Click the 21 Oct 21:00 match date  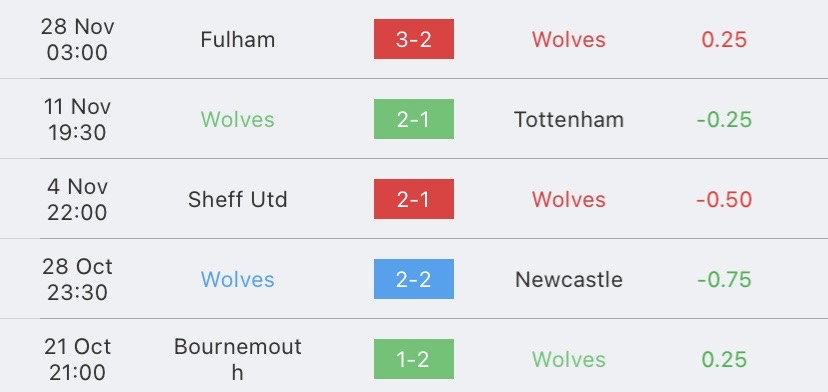[77, 359]
